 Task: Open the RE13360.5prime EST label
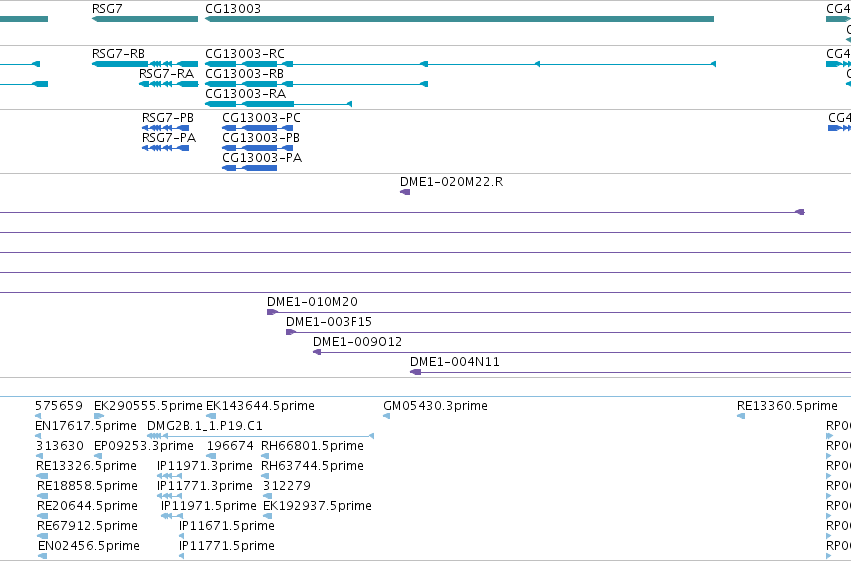click(x=787, y=406)
